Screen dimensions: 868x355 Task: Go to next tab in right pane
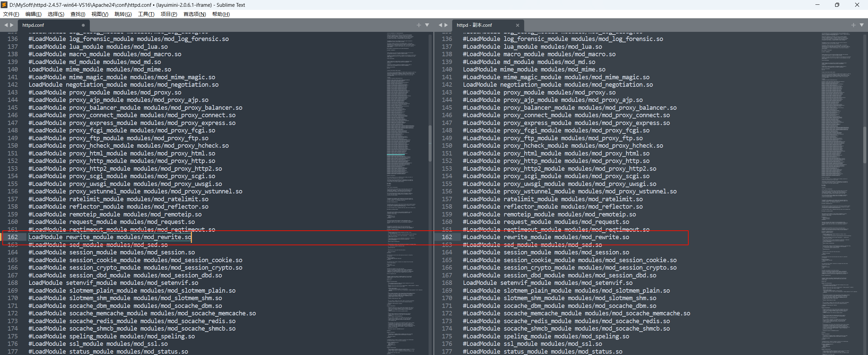(x=446, y=25)
